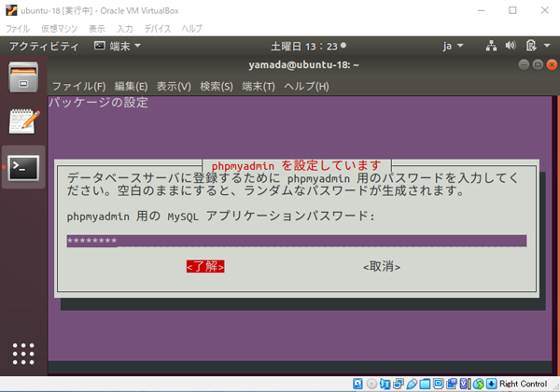Click the Right Control host key label
The width and height of the screenshot is (560, 392).
click(x=523, y=384)
